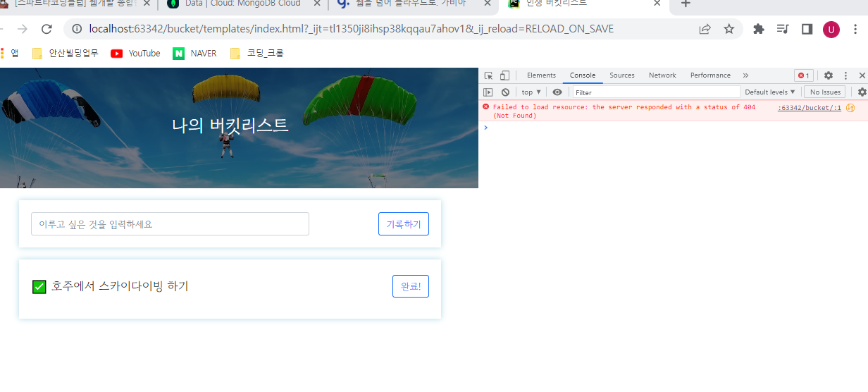Viewport: 868px width, 392px height.
Task: Open live expression via the eye icon
Action: [557, 92]
